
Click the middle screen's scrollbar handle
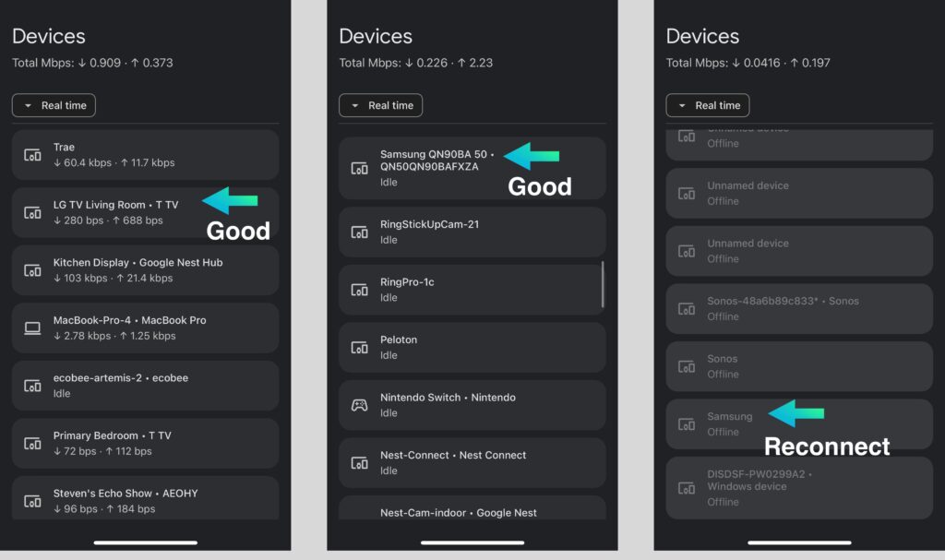pos(603,283)
